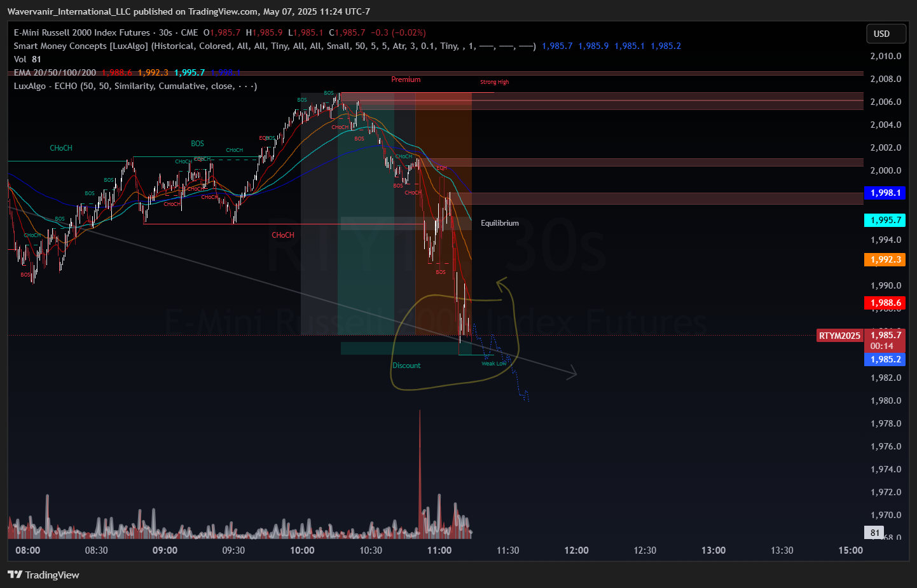The width and height of the screenshot is (917, 588).
Task: Click the 1,974.0 price scale tick
Action: (885, 469)
